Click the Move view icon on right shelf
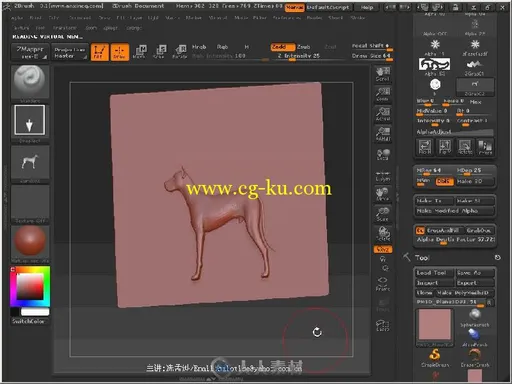Screen dimensions: 512x384 click(383, 194)
